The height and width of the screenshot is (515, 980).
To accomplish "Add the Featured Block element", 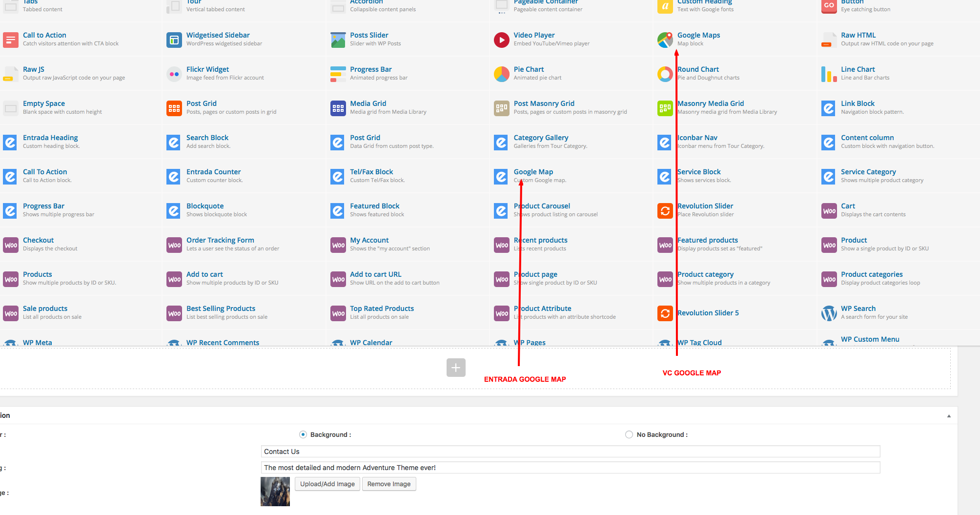I will click(408, 210).
